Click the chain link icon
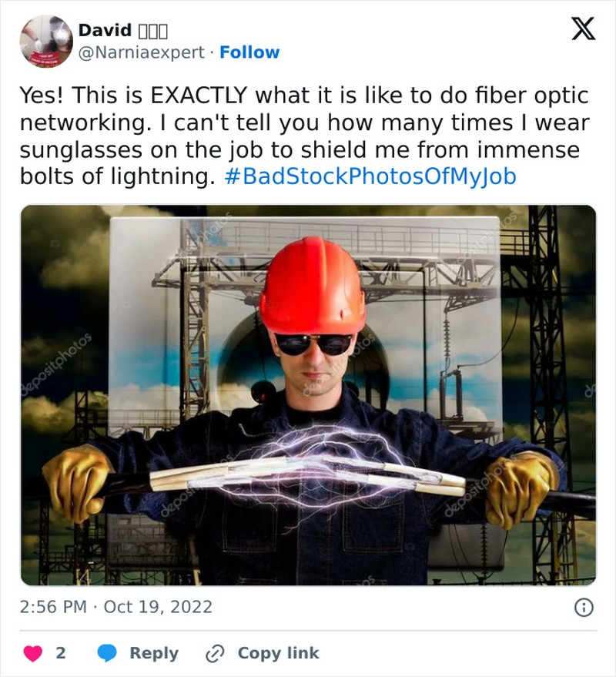This screenshot has width=616, height=677. click(x=215, y=653)
